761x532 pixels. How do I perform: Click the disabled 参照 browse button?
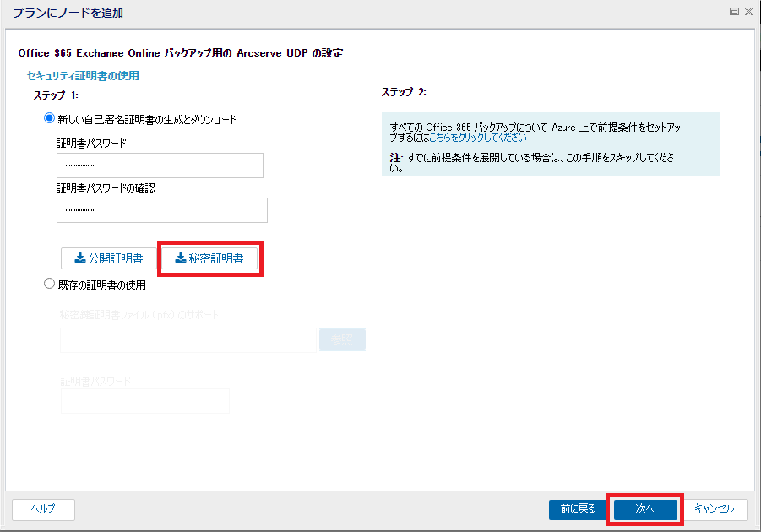[342, 339]
